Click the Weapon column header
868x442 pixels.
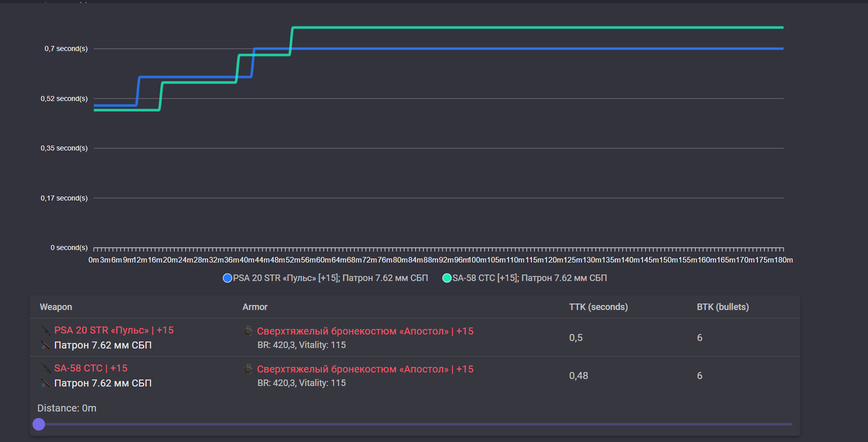[56, 307]
